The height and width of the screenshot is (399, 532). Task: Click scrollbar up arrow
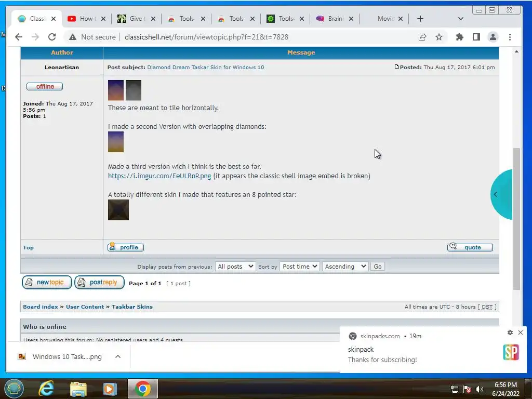click(x=516, y=51)
